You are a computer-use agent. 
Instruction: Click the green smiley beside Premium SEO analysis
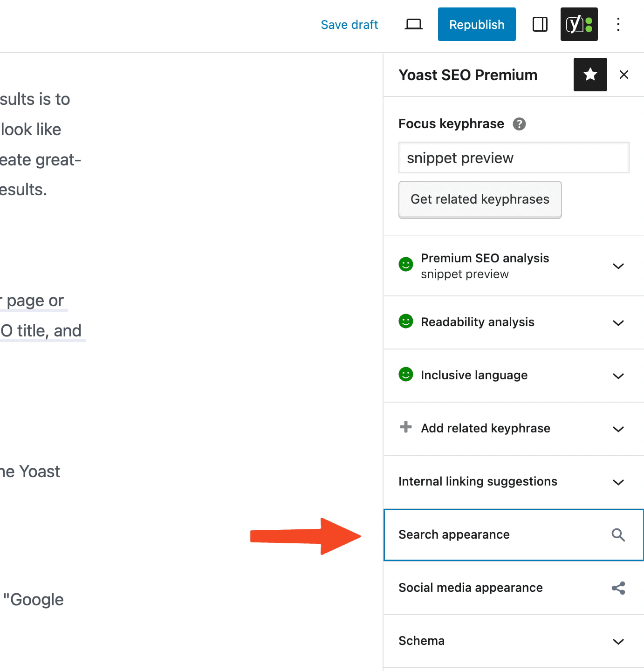tap(406, 264)
